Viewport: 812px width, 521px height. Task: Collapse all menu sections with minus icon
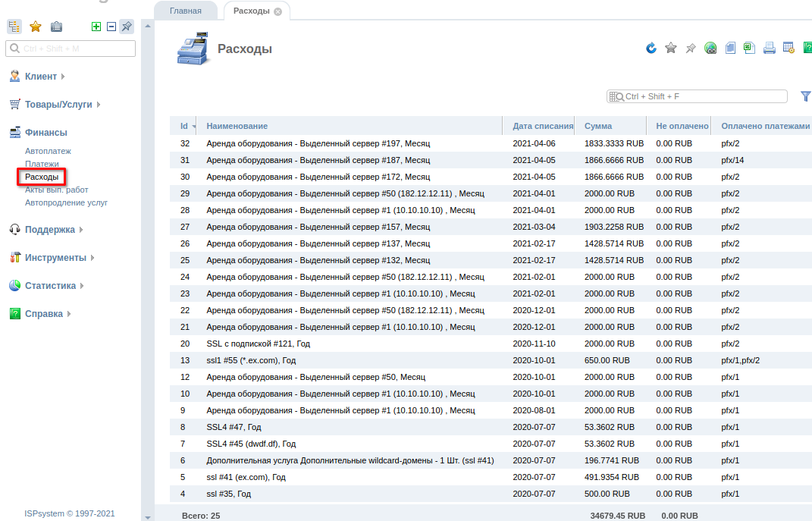(x=111, y=27)
